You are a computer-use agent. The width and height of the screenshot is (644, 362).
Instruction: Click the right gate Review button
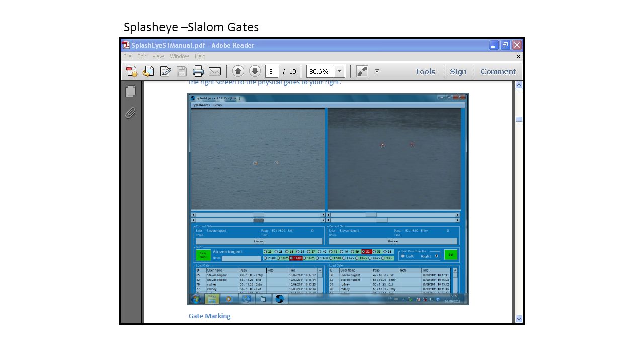[393, 241]
